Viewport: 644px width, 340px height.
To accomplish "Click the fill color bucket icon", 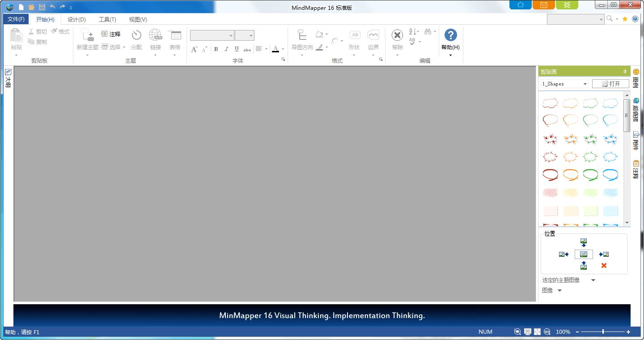I will pyautogui.click(x=319, y=34).
